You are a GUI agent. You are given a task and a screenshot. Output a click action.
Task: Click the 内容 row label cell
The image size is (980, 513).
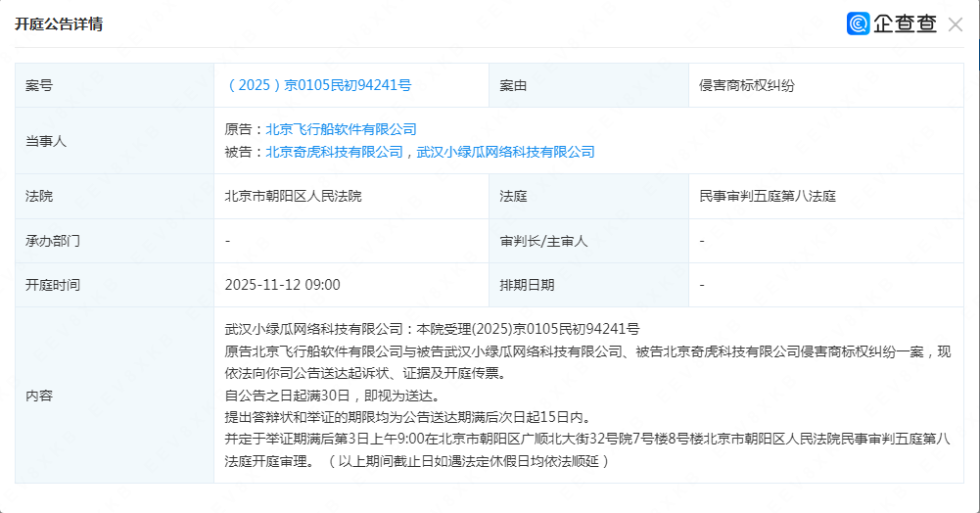pyautogui.click(x=39, y=396)
